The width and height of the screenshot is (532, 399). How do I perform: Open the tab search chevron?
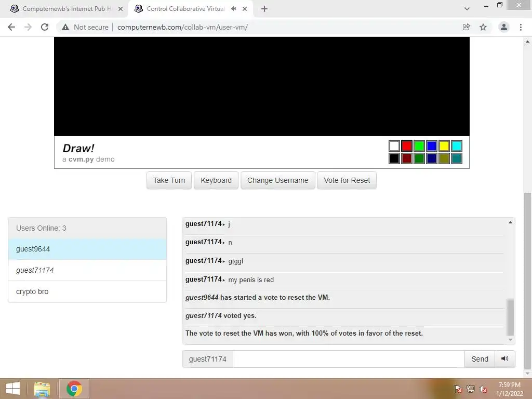tap(467, 9)
